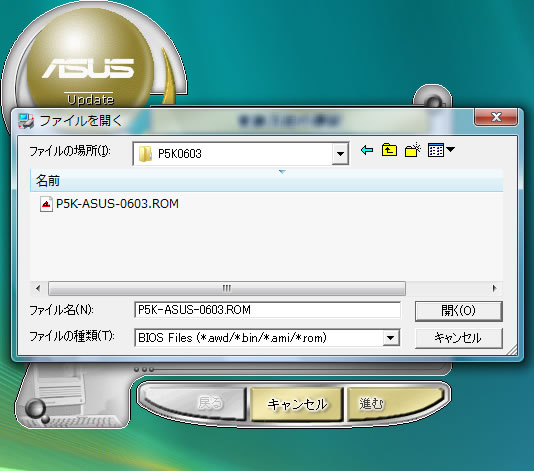Click 進む in ASUS Update window
Screen dimensions: 534x471
pyautogui.click(x=395, y=404)
